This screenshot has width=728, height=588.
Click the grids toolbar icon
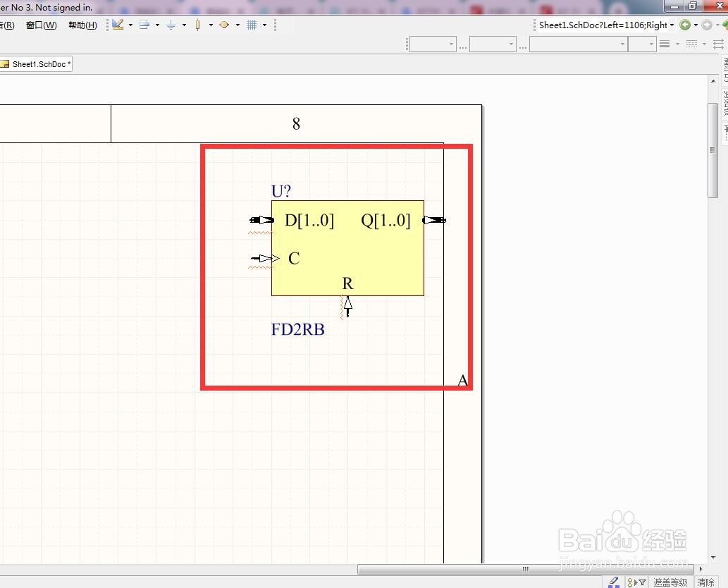(x=251, y=25)
